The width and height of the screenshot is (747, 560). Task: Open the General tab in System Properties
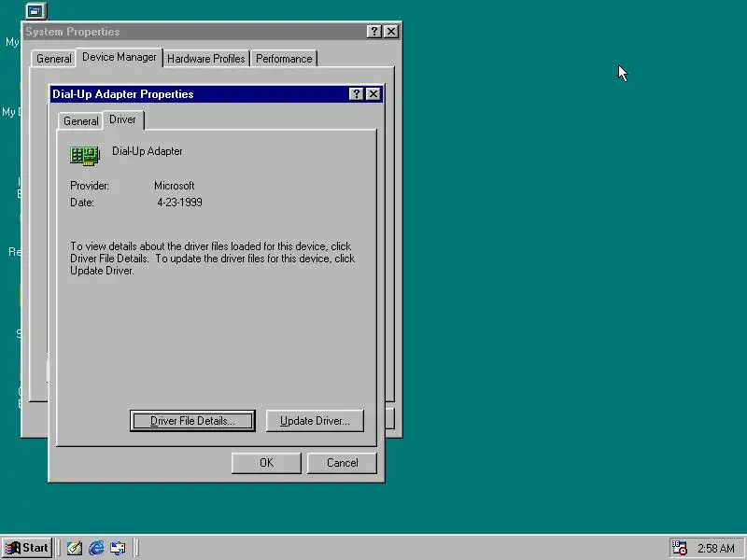54,59
